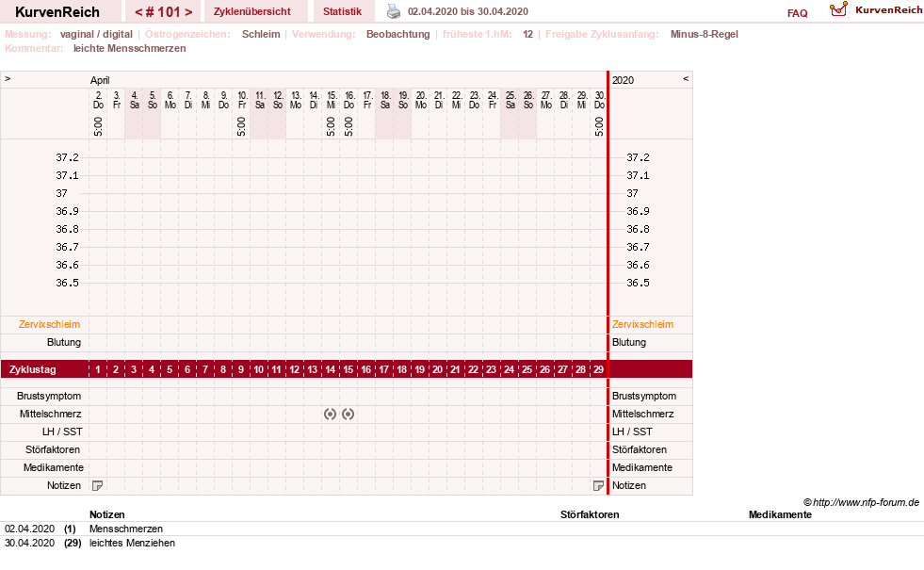Visit the nfp-forum.de link
This screenshot has width=924, height=570.
point(867,503)
